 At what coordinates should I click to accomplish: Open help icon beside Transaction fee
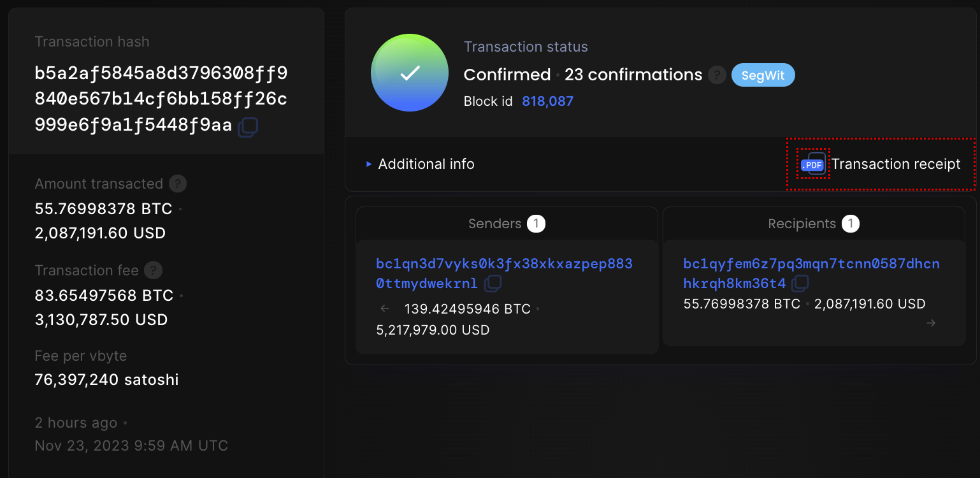(153, 271)
